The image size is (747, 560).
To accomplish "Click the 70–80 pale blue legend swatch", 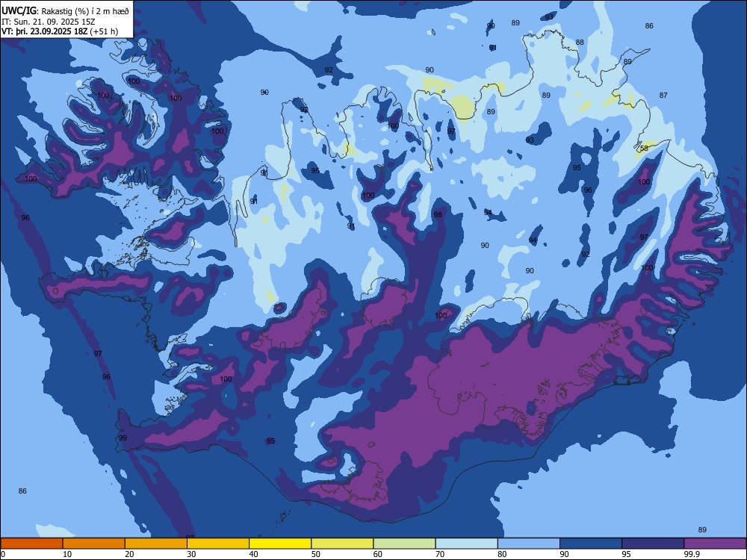I will point(466,544).
